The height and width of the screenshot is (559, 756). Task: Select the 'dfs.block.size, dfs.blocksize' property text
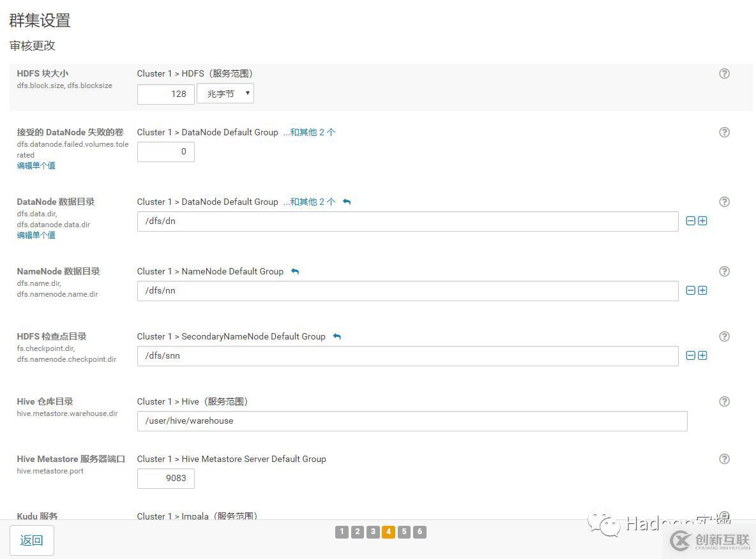coord(64,86)
